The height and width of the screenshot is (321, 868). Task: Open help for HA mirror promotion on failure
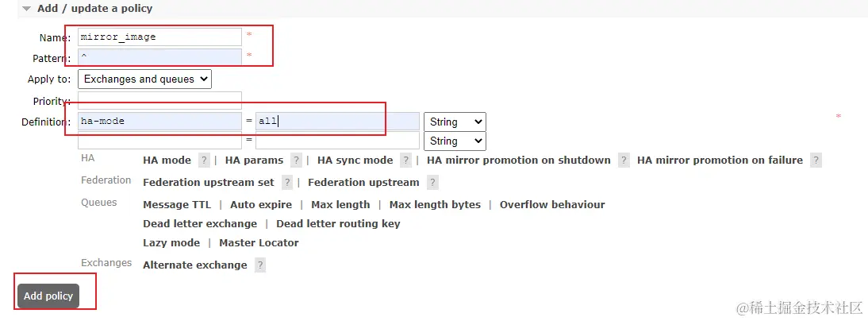[x=816, y=160]
